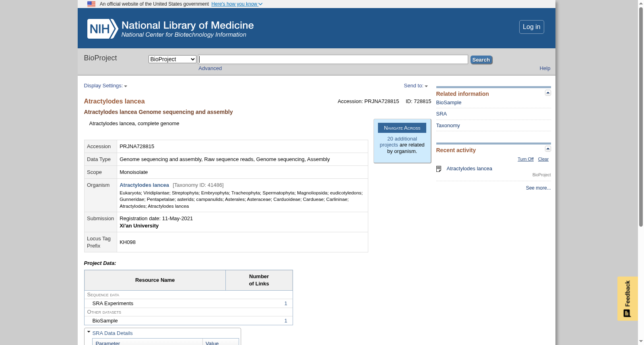The height and width of the screenshot is (345, 644).
Task: Open the database selector dropdown
Action: [x=172, y=59]
